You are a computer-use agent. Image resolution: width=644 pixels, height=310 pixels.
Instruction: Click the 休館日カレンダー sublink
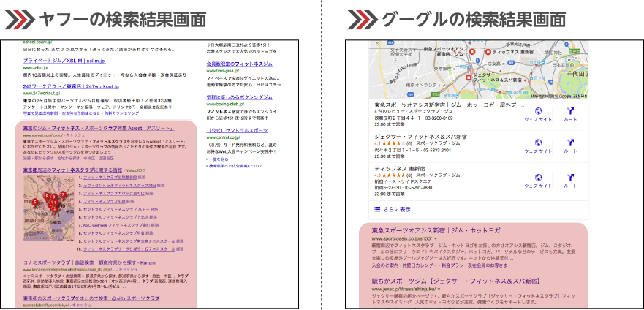[422, 265]
